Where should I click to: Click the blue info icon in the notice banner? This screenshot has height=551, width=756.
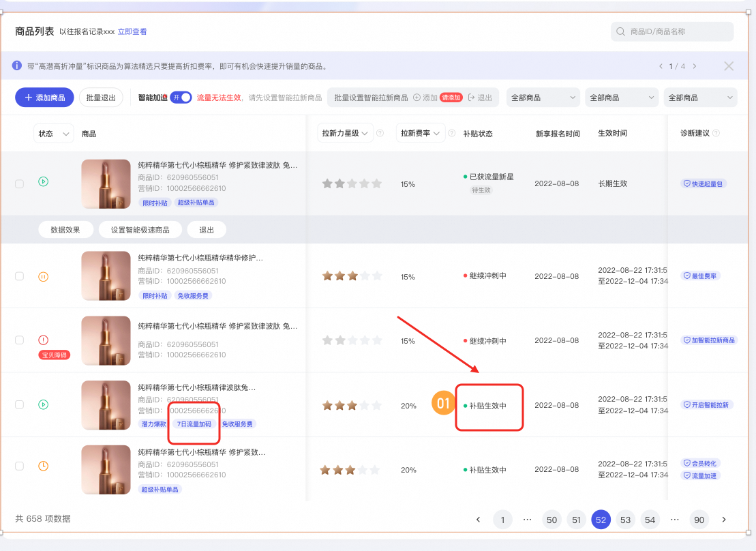[17, 65]
